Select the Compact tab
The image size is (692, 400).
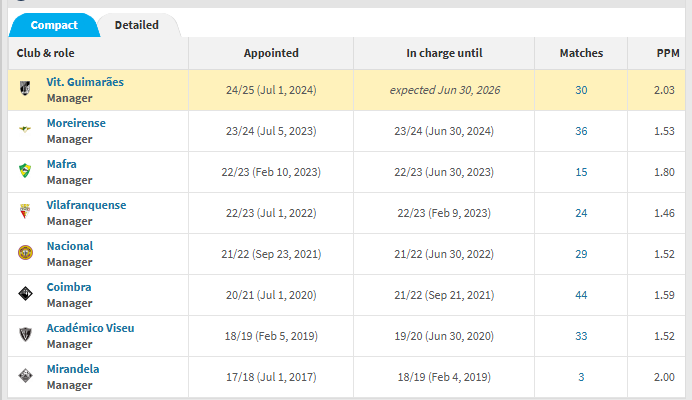point(54,25)
